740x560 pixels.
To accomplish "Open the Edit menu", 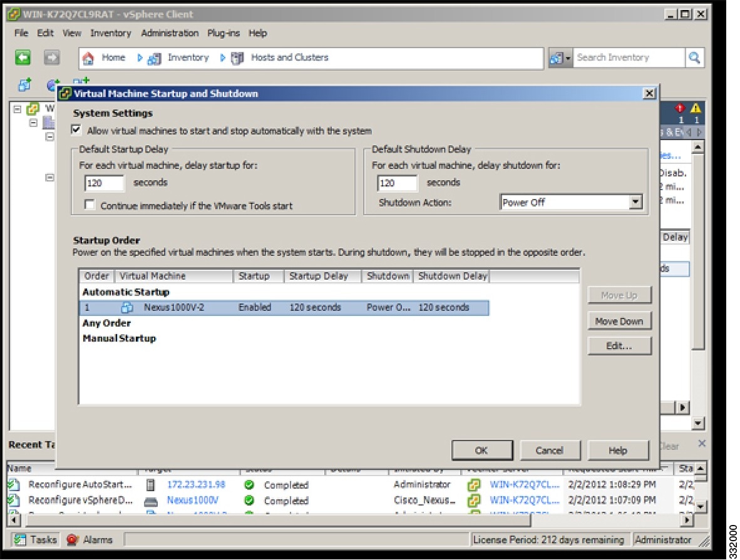I will coord(45,33).
